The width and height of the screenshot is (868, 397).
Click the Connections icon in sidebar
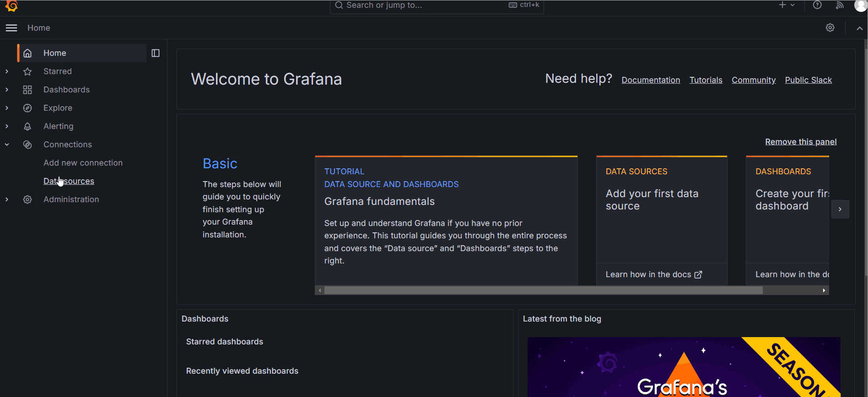click(x=27, y=145)
